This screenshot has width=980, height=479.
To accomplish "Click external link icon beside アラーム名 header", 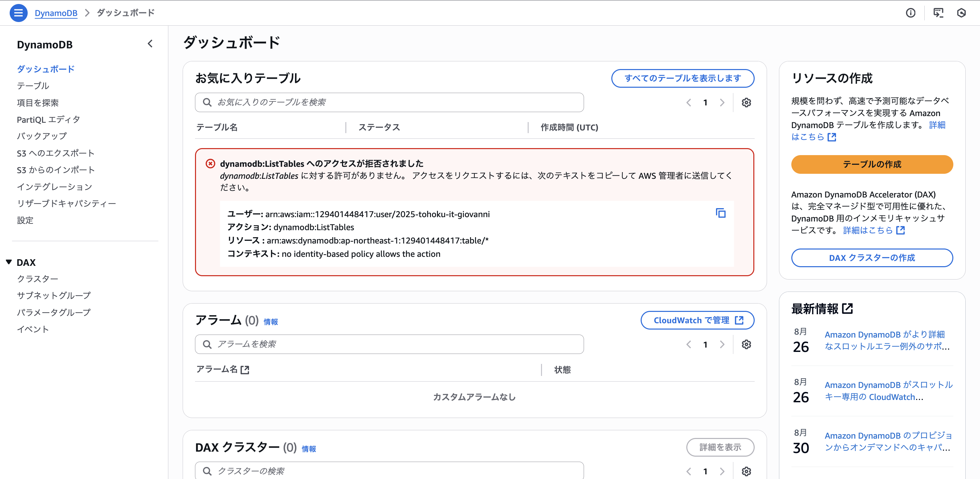I will 245,369.
